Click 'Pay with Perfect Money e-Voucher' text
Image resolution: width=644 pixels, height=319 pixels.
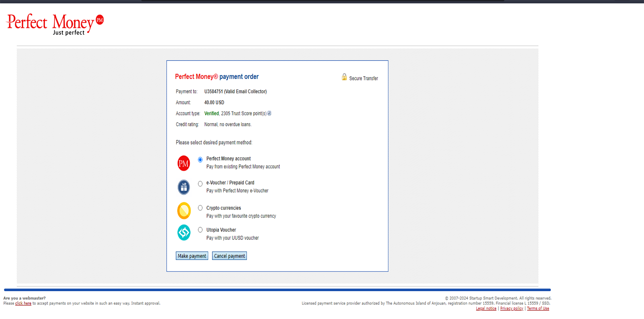[237, 191]
